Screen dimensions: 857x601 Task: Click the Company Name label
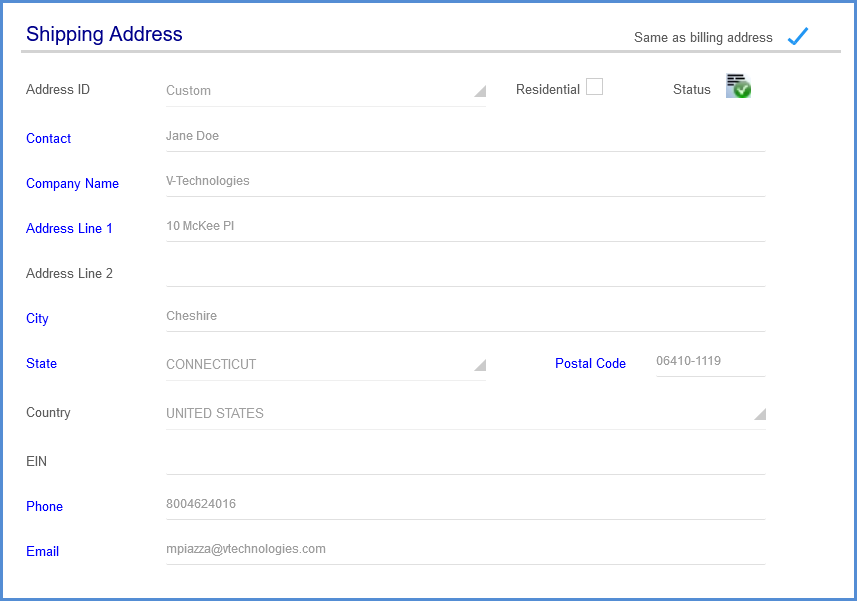coord(73,184)
